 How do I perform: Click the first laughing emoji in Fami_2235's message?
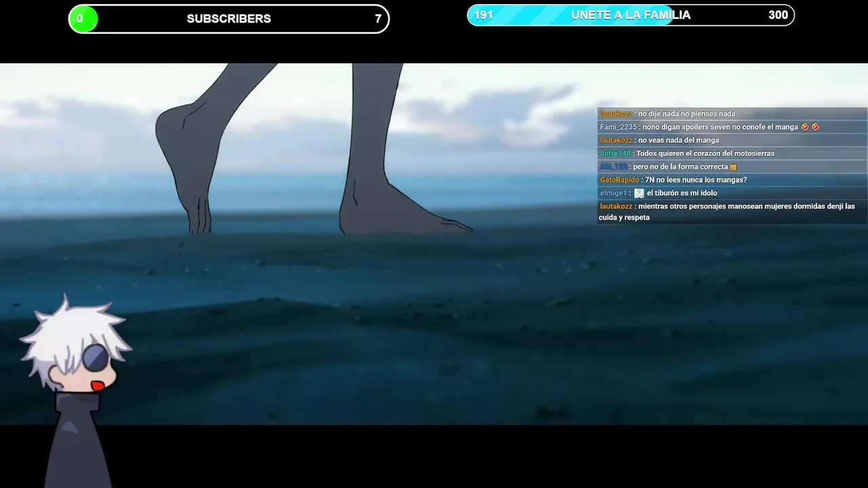(805, 127)
